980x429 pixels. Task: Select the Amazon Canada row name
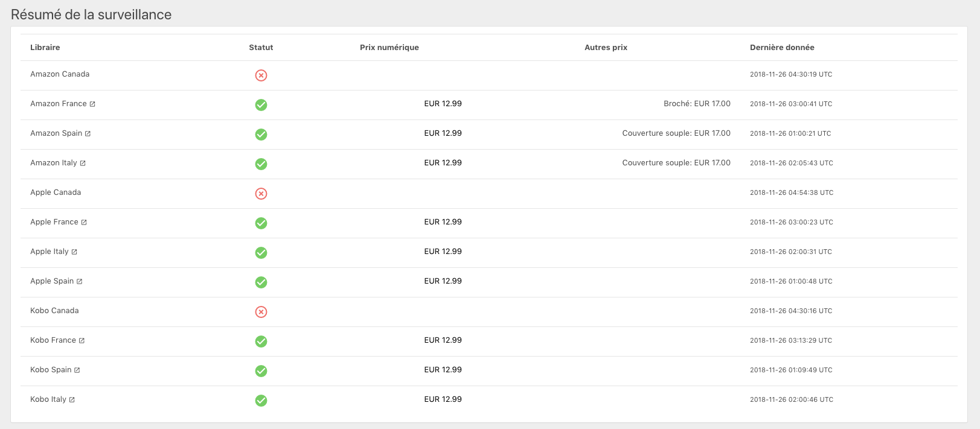click(x=60, y=74)
